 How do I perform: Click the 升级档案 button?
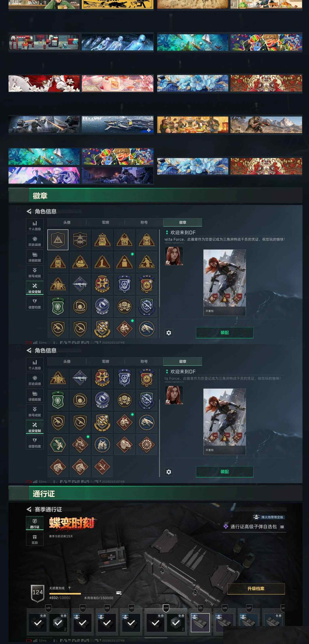point(256,588)
